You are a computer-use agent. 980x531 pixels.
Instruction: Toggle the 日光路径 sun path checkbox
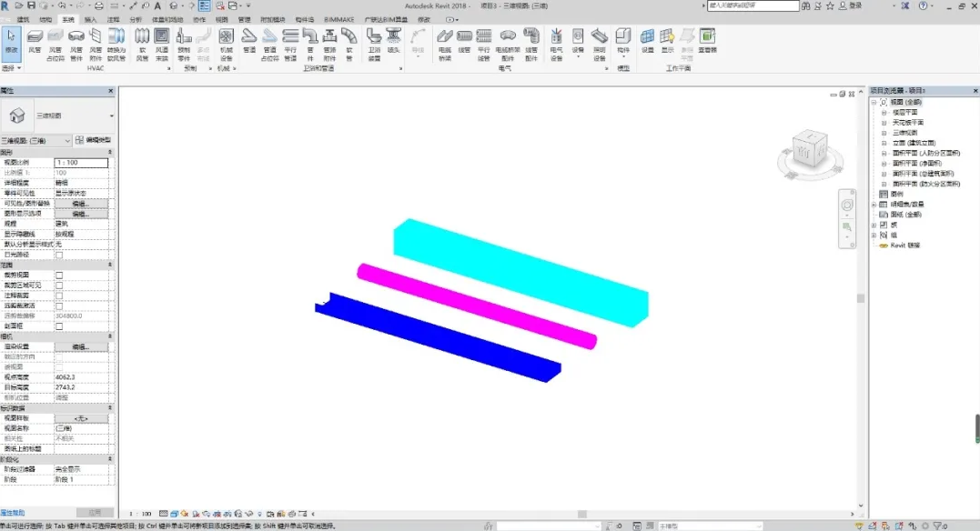[x=59, y=255]
